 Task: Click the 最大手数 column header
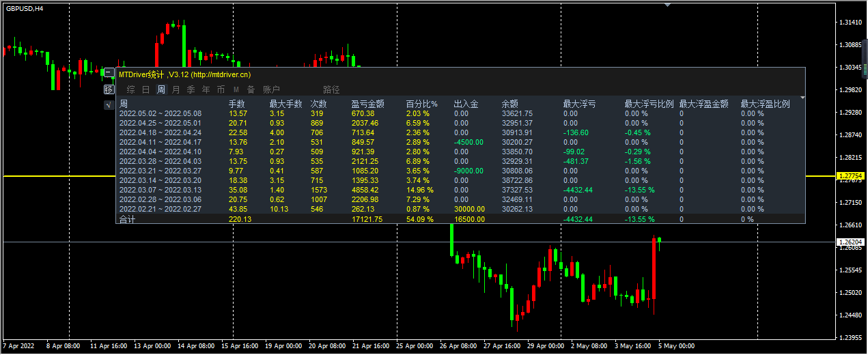point(285,104)
